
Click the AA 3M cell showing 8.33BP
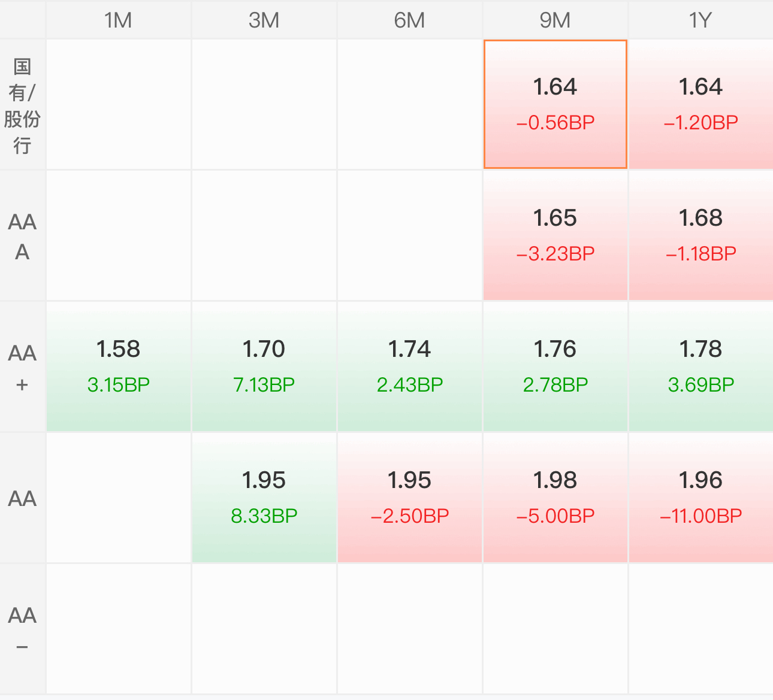(264, 498)
